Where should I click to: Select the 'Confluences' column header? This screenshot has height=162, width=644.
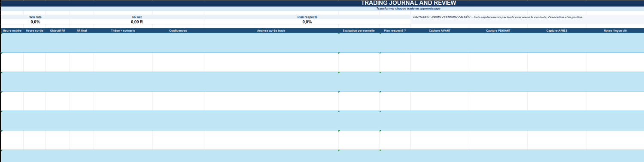pyautogui.click(x=178, y=31)
